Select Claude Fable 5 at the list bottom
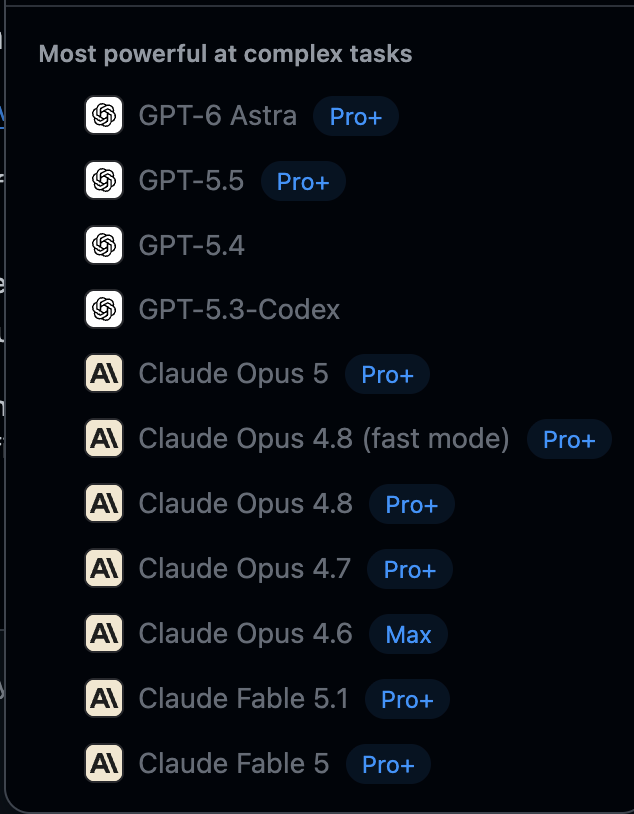Viewport: 634px width, 814px height. [x=234, y=763]
